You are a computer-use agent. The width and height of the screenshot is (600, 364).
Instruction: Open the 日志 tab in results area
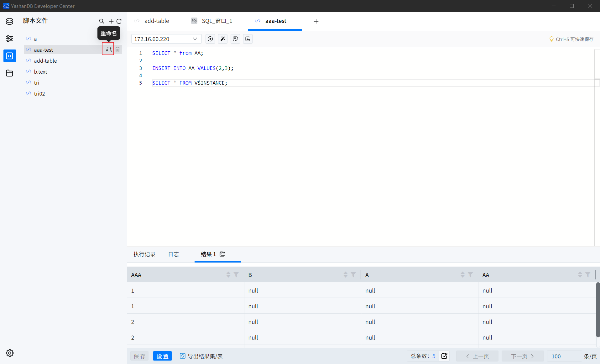click(x=173, y=254)
